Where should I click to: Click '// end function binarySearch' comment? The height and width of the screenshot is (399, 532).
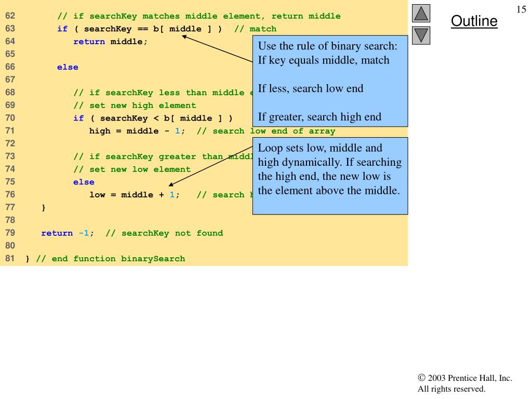(x=111, y=259)
